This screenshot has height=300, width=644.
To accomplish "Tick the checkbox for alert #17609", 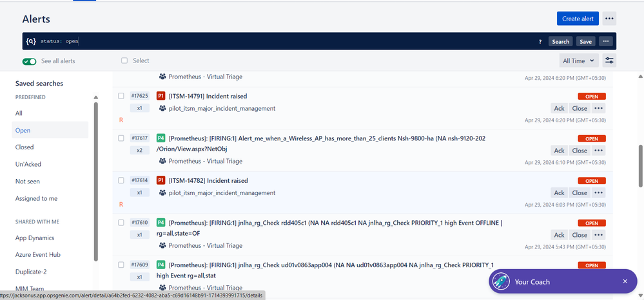I will pos(121,265).
